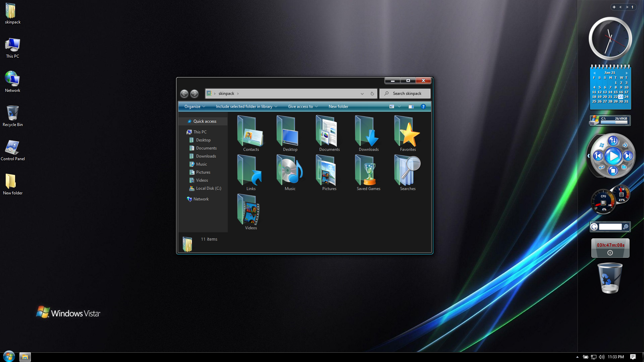The height and width of the screenshot is (362, 644).
Task: Click the help question mark icon
Action: (423, 107)
